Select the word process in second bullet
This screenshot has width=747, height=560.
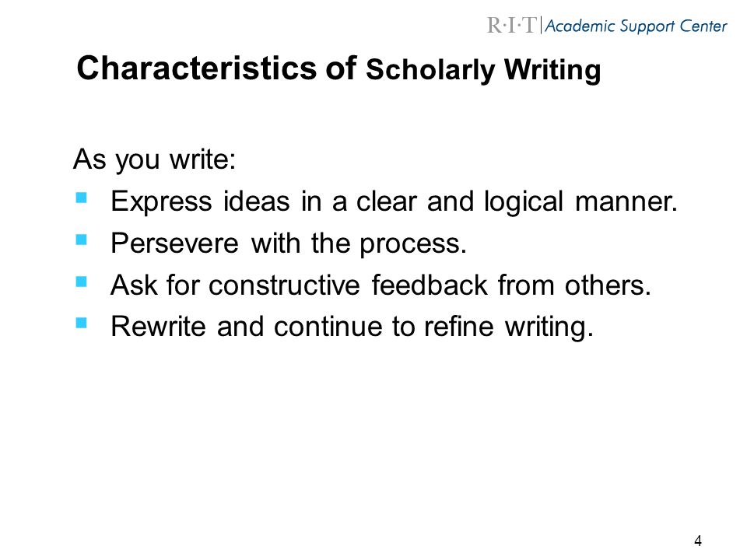click(412, 245)
